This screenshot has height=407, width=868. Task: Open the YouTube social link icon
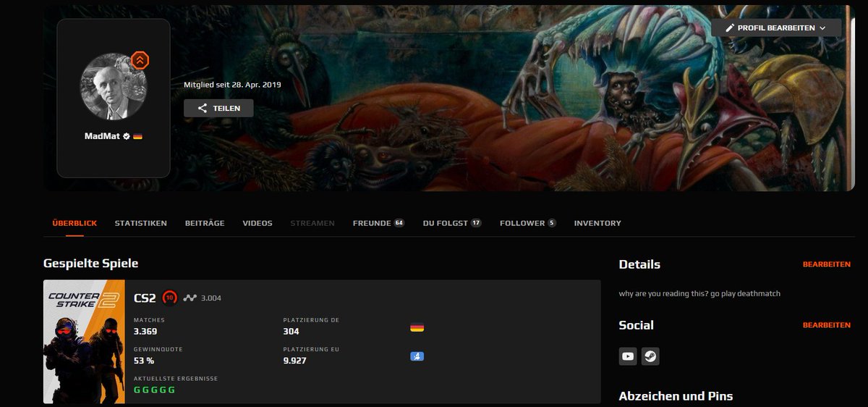coord(628,356)
